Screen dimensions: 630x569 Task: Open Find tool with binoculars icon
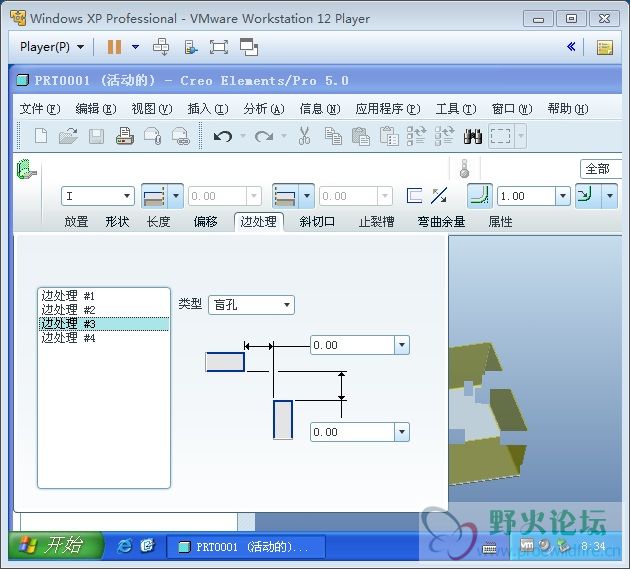click(x=472, y=136)
